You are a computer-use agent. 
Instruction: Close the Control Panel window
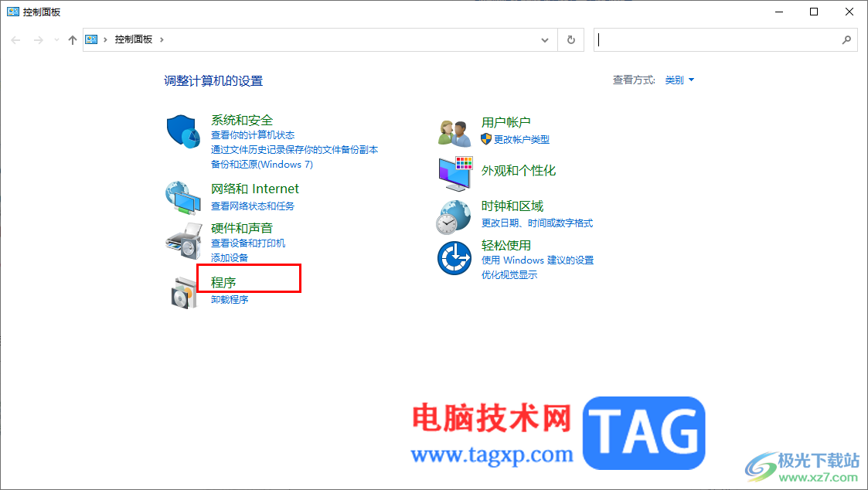coord(849,12)
